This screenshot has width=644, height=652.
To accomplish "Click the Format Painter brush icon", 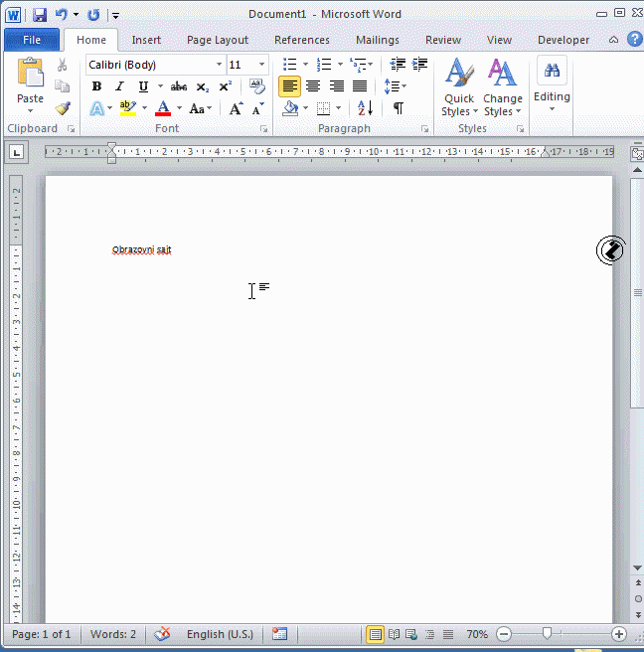I will click(63, 108).
